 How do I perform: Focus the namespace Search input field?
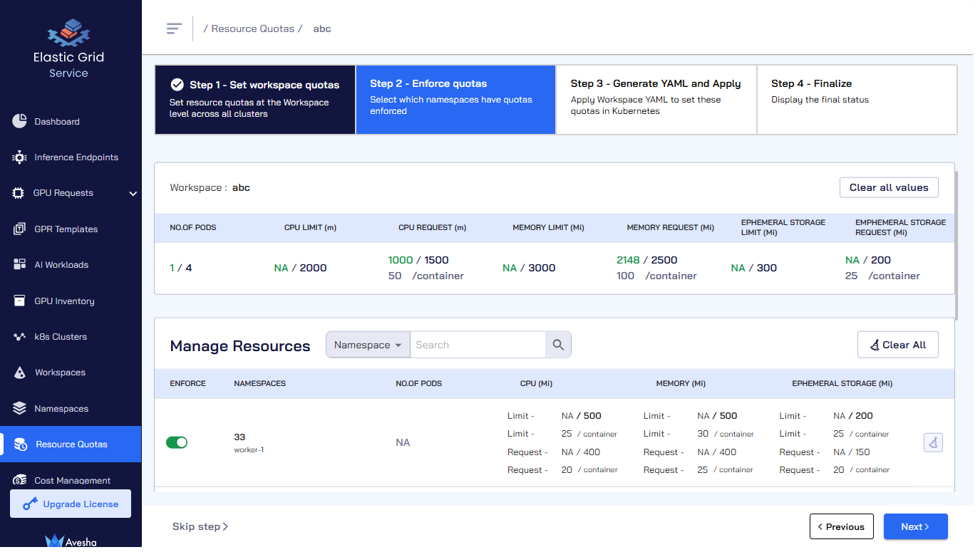478,345
